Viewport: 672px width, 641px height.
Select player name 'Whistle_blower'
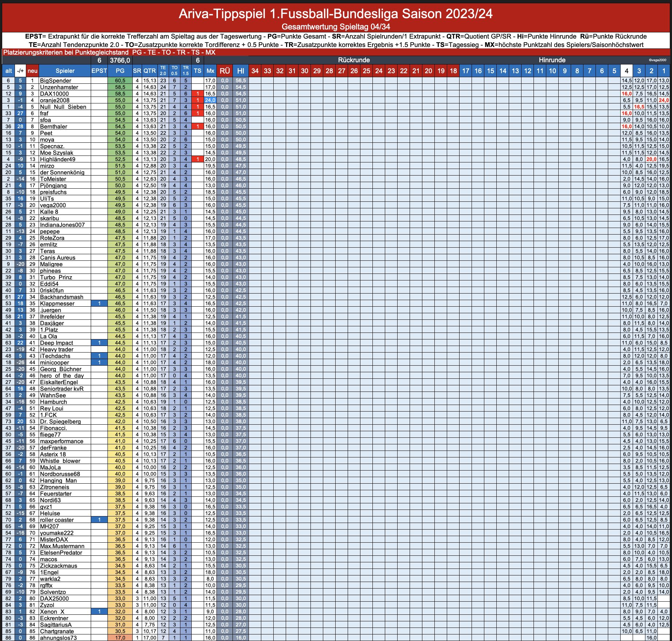[60, 461]
